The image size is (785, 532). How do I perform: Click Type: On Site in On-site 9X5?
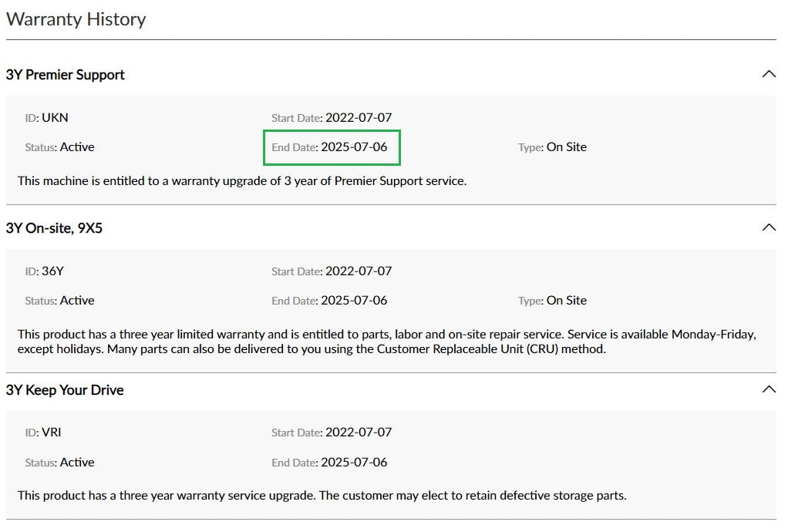coord(552,300)
